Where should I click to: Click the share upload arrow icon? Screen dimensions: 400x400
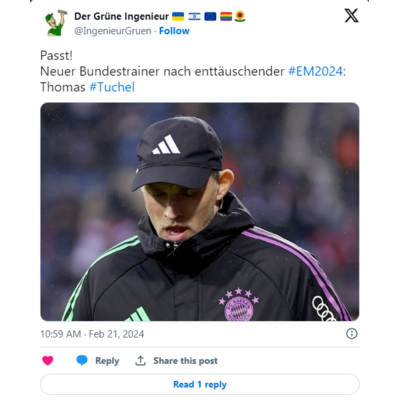coord(140,360)
